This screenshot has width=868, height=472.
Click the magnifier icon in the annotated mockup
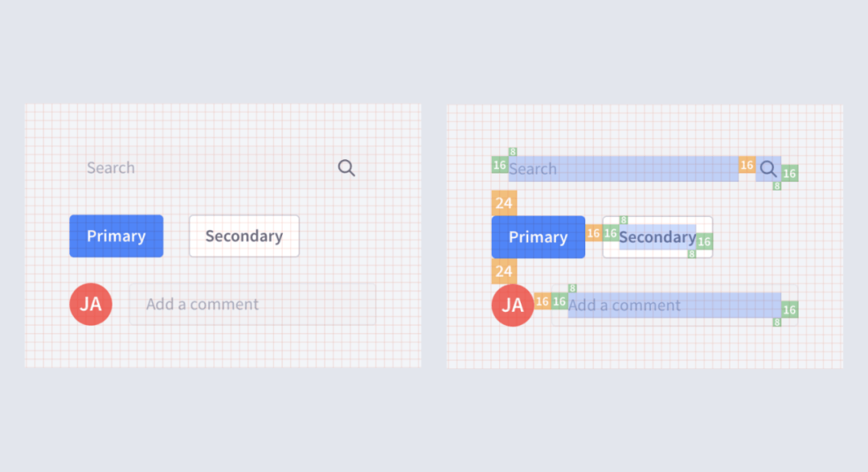(x=768, y=169)
